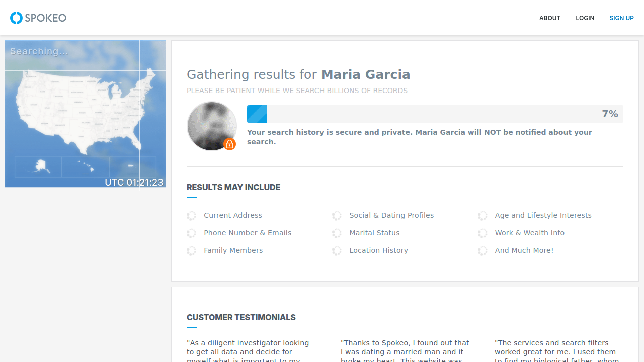
Task: Click spinner icon beside Work & Wealth Info
Action: tap(482, 233)
